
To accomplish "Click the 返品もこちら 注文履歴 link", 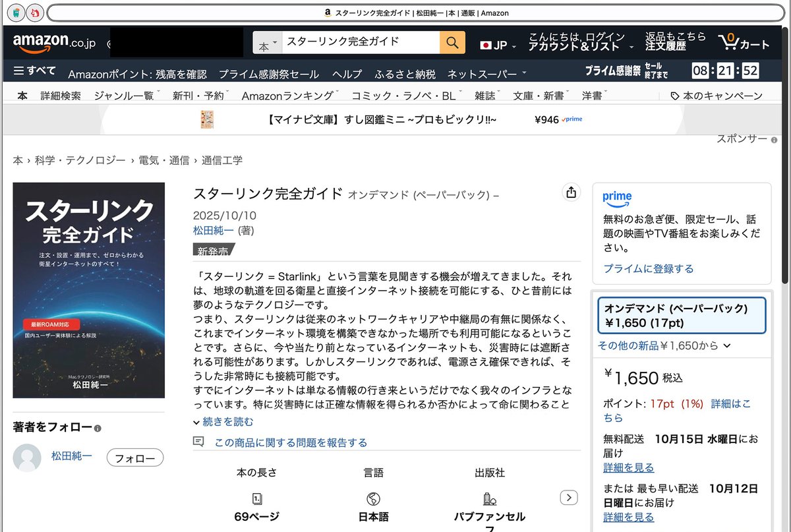I will point(675,41).
